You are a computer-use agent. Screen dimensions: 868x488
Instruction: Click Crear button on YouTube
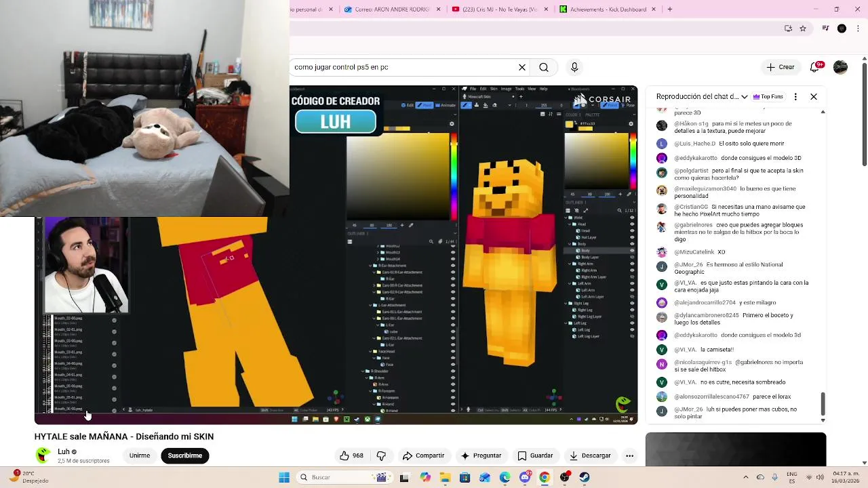tap(781, 67)
